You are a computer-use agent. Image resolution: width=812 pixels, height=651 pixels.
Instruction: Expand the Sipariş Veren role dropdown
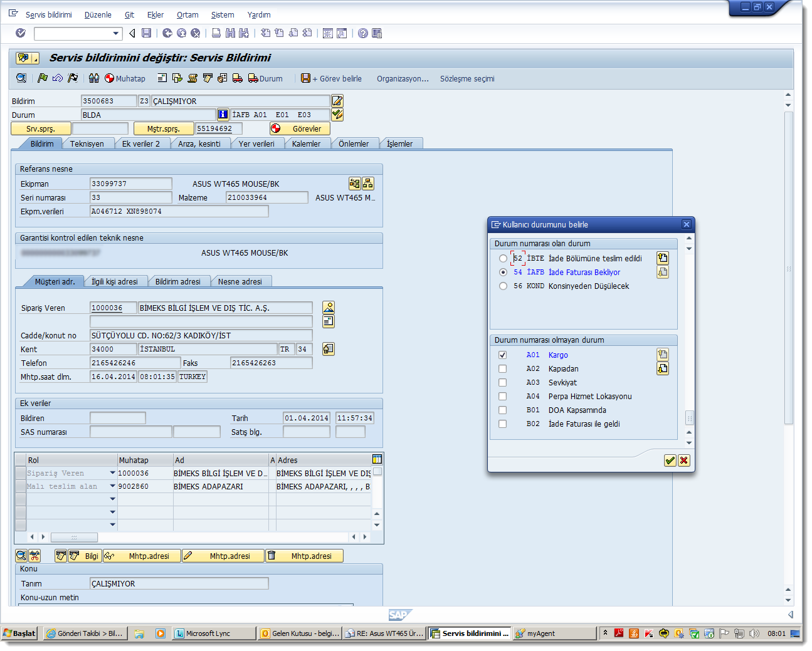click(113, 473)
